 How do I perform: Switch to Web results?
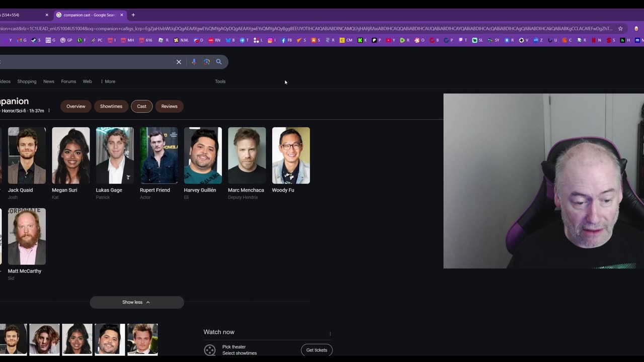point(87,81)
